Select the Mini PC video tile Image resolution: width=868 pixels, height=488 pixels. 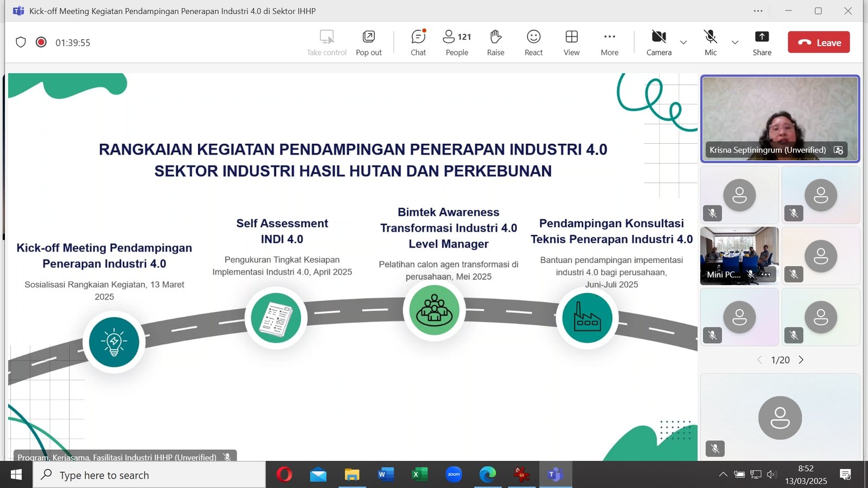click(739, 256)
